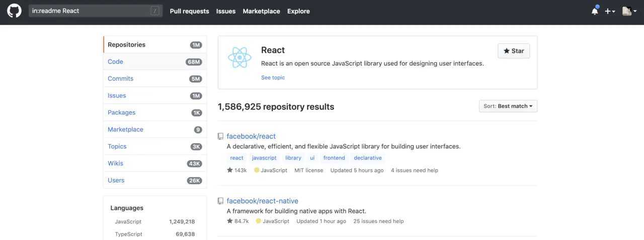Open the user avatar menu
Screen dimensions: 644x240
click(x=629, y=11)
